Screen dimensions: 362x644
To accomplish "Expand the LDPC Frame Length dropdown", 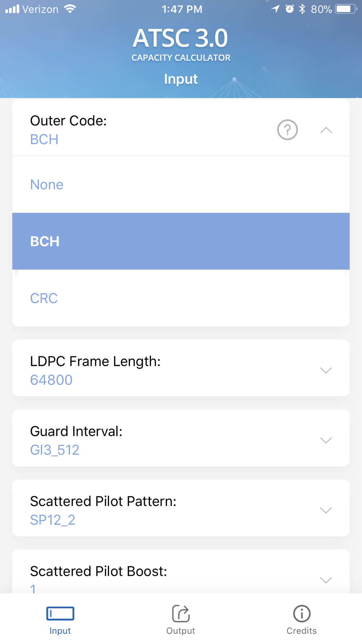I will coord(326,370).
